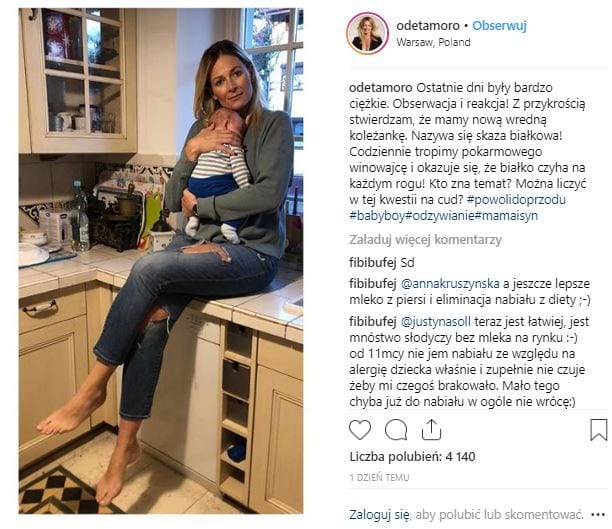The height and width of the screenshot is (529, 612).
Task: Open the @justynasoll mention
Action: point(436,322)
